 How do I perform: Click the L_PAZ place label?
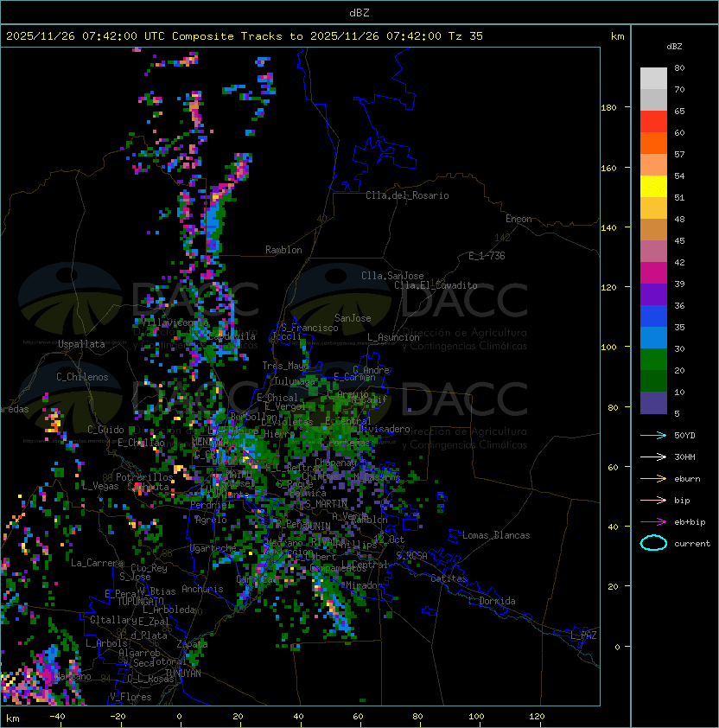583,635
